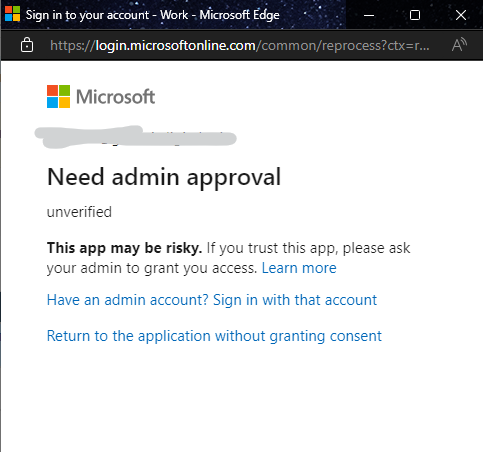Viewport: 483px width, 452px height.
Task: Click the window title Sign in to your account
Action: tap(87, 15)
